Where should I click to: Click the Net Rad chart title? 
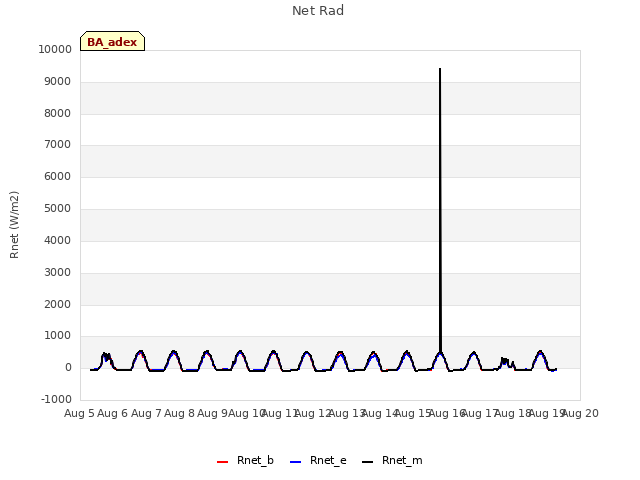(318, 11)
